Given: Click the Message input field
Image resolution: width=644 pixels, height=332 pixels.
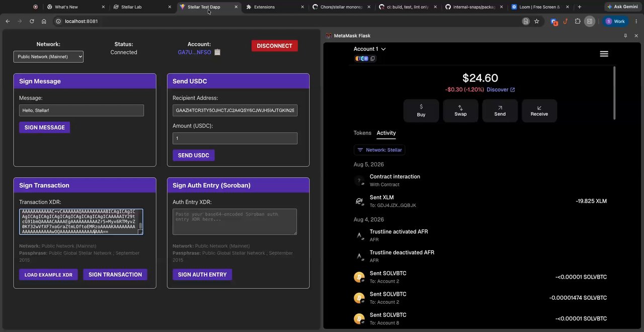Looking at the screenshot, I should (x=82, y=110).
